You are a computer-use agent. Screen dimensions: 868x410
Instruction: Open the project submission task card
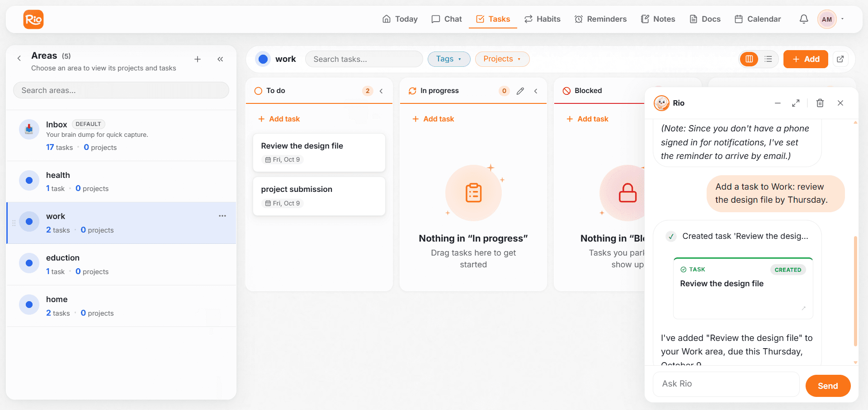319,196
